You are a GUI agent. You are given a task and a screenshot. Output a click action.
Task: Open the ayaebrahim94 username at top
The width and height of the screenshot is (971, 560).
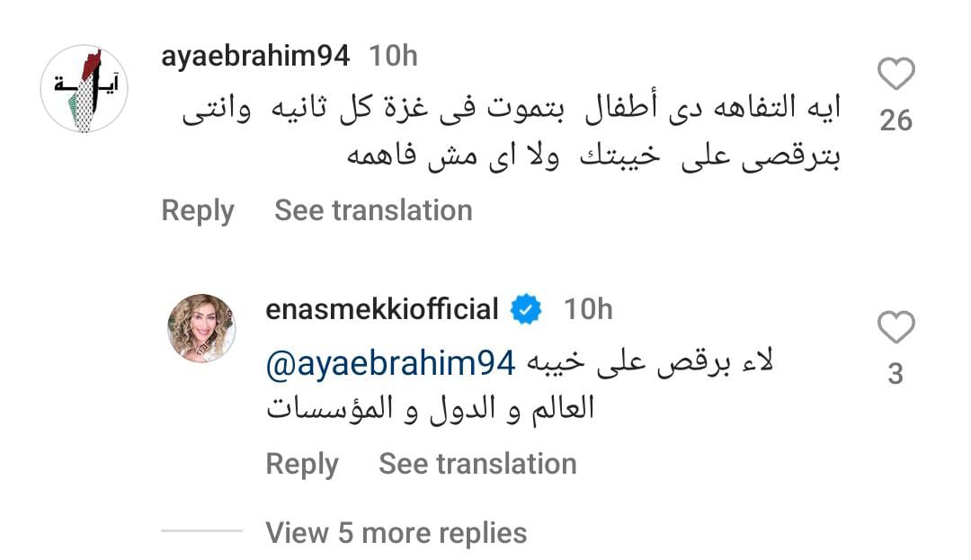(254, 56)
